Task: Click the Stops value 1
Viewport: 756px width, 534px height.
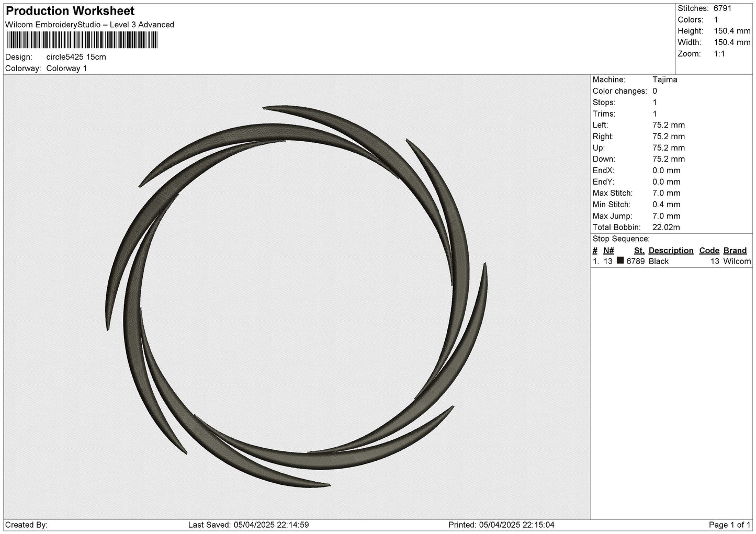Action: pos(655,103)
